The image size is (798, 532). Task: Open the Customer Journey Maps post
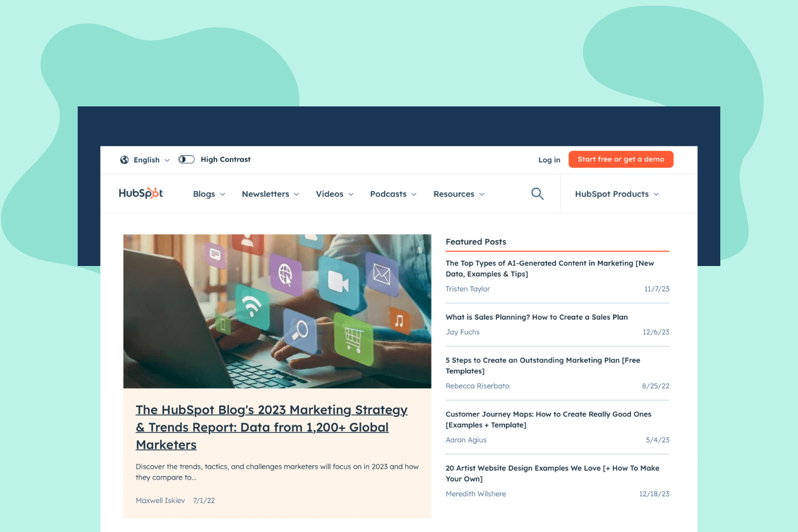pos(548,419)
